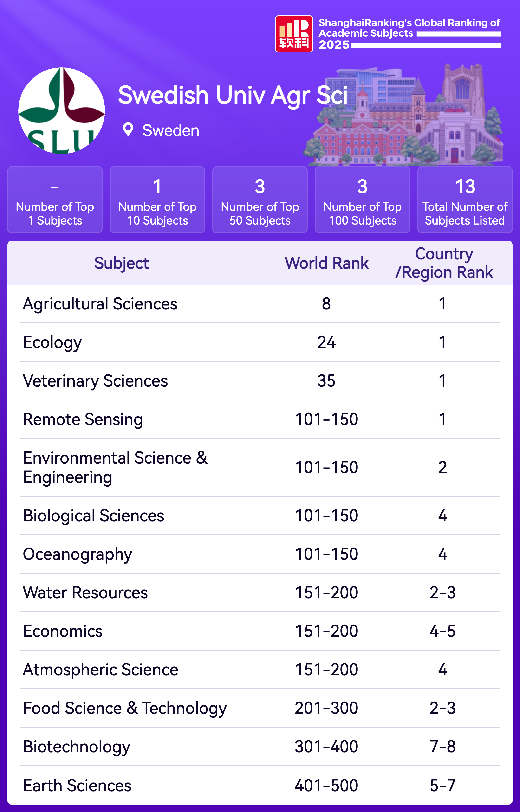This screenshot has height=812, width=520.
Task: Click the Remote Sensing subject name
Action: pos(83,419)
